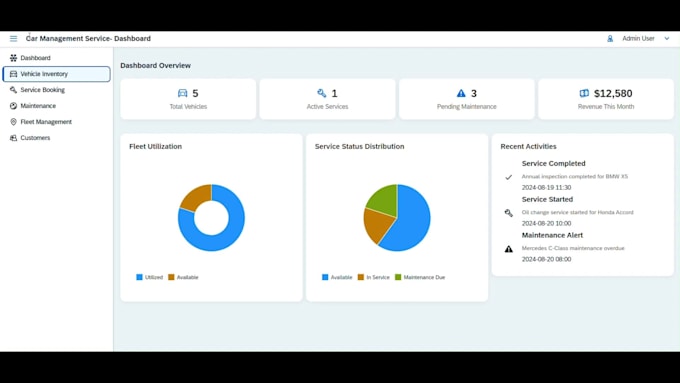
Task: Click the Total Vehicles car icon
Action: (x=183, y=93)
